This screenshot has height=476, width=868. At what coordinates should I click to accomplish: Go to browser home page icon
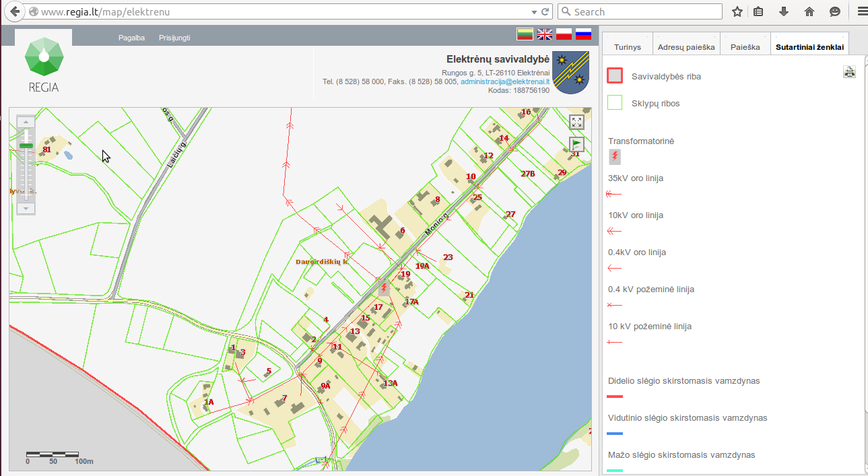click(809, 11)
